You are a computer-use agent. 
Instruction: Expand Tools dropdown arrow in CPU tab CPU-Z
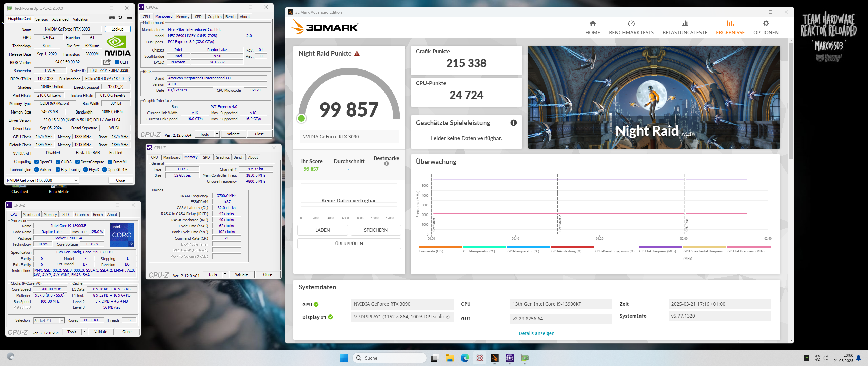tap(84, 332)
